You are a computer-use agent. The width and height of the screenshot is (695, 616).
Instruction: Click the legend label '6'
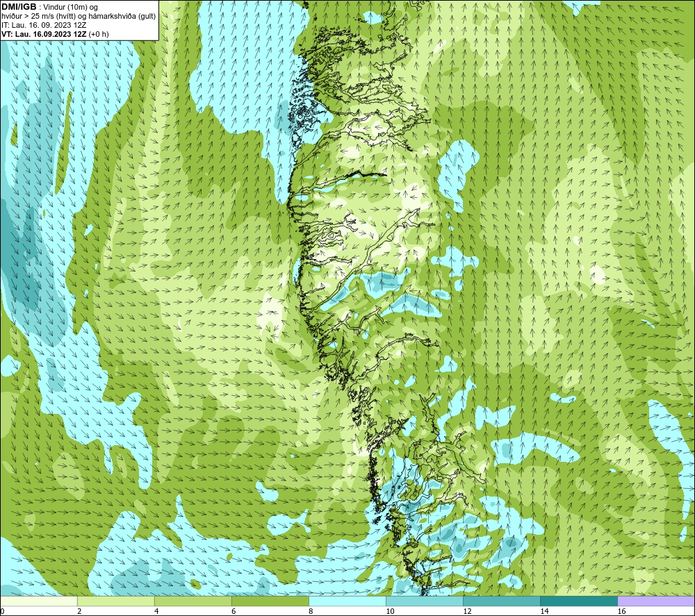click(233, 612)
